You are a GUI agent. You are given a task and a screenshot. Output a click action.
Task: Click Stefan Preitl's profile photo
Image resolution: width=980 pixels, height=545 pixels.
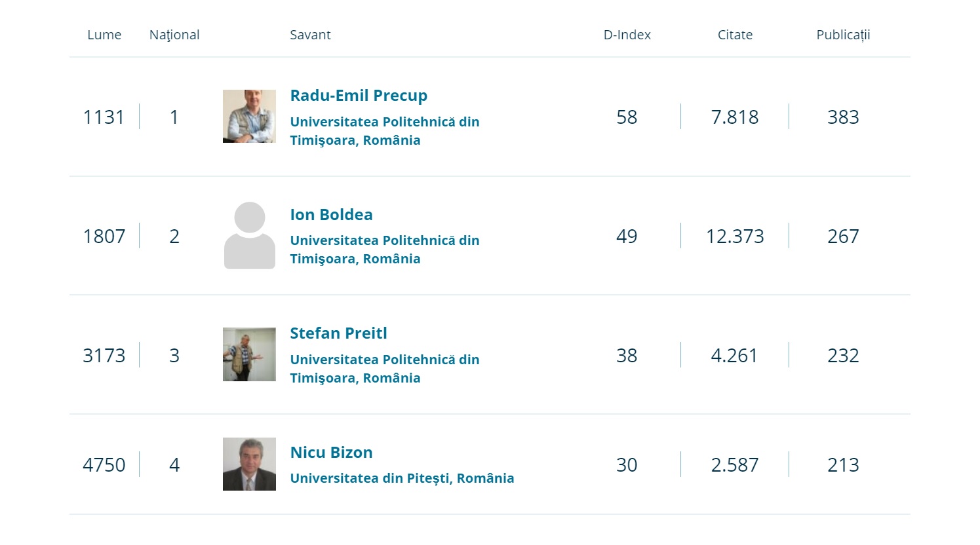click(x=249, y=354)
